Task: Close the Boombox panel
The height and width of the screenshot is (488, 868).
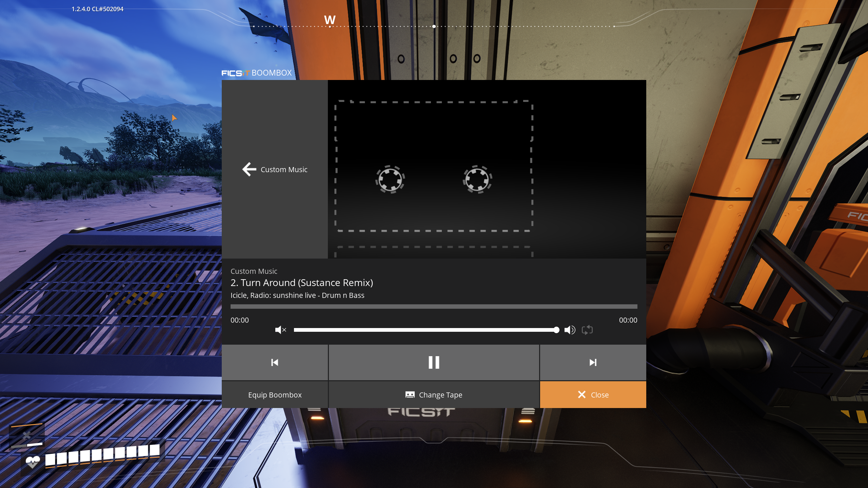Action: click(x=593, y=395)
